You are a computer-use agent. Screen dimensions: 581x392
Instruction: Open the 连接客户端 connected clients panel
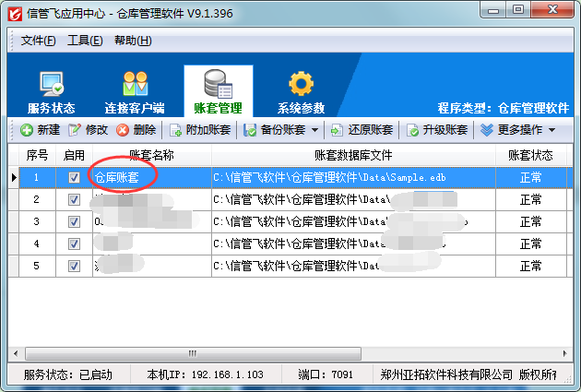coord(135,92)
